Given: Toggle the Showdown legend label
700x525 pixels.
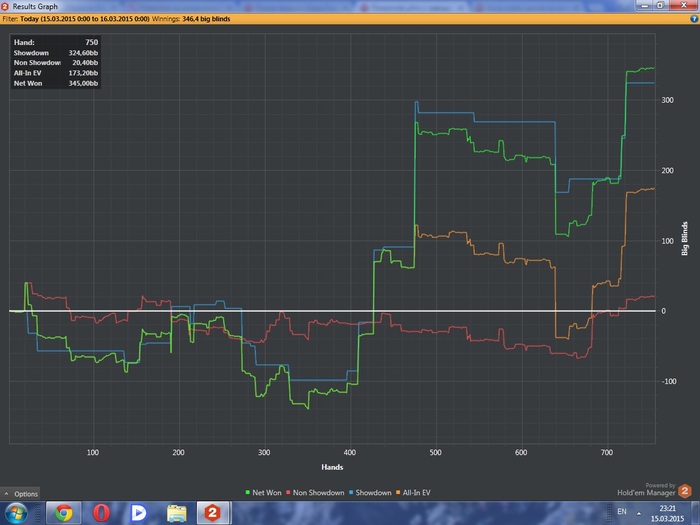Looking at the screenshot, I should 373,492.
